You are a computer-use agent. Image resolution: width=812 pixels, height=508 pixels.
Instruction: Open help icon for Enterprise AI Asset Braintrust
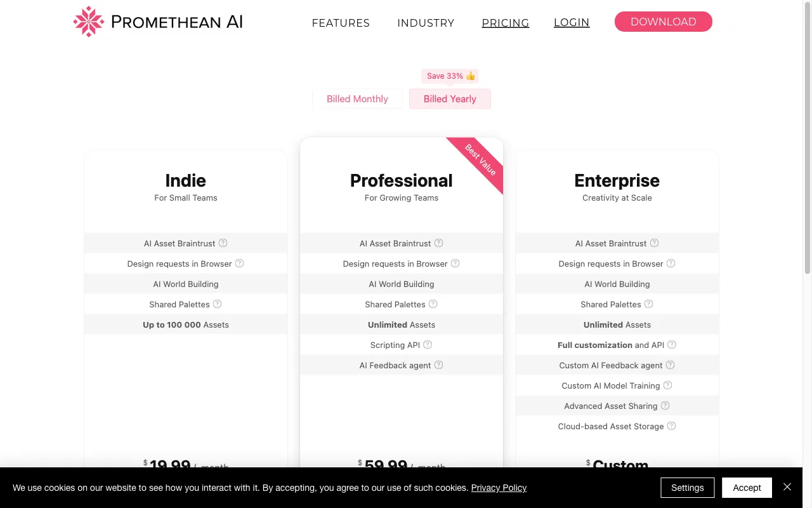pos(654,243)
